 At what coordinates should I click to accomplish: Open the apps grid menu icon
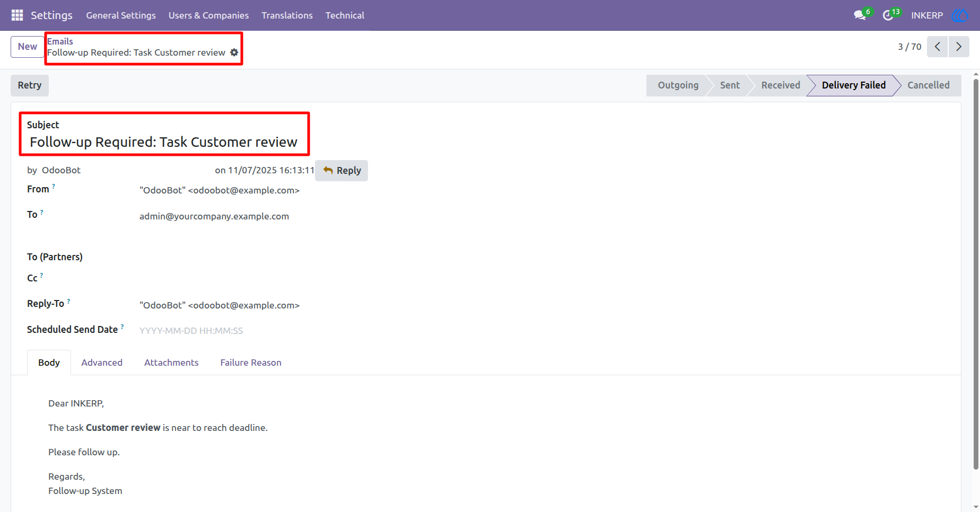(17, 15)
